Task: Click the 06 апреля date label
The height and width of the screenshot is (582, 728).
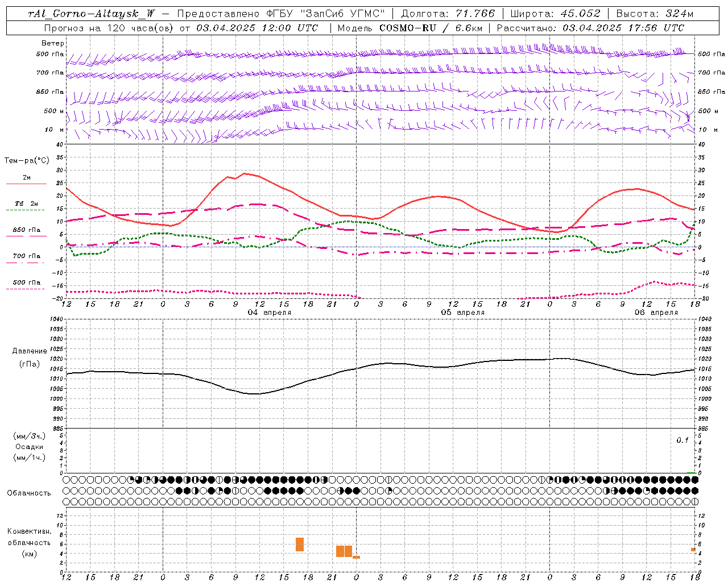Action: click(656, 313)
